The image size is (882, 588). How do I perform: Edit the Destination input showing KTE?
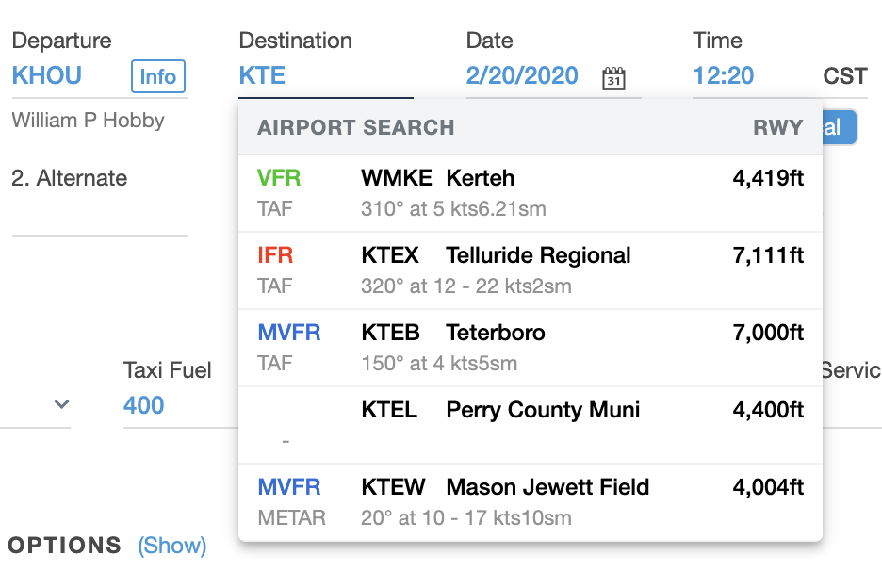coord(262,76)
